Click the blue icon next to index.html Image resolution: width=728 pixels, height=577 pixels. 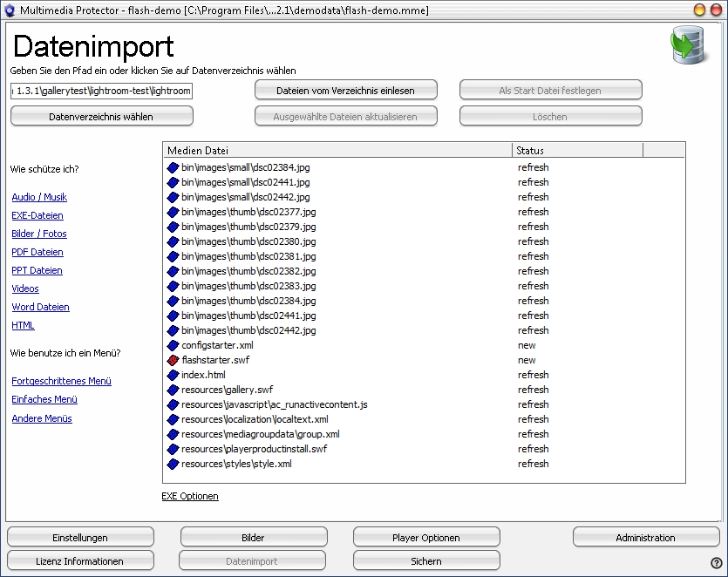173,375
